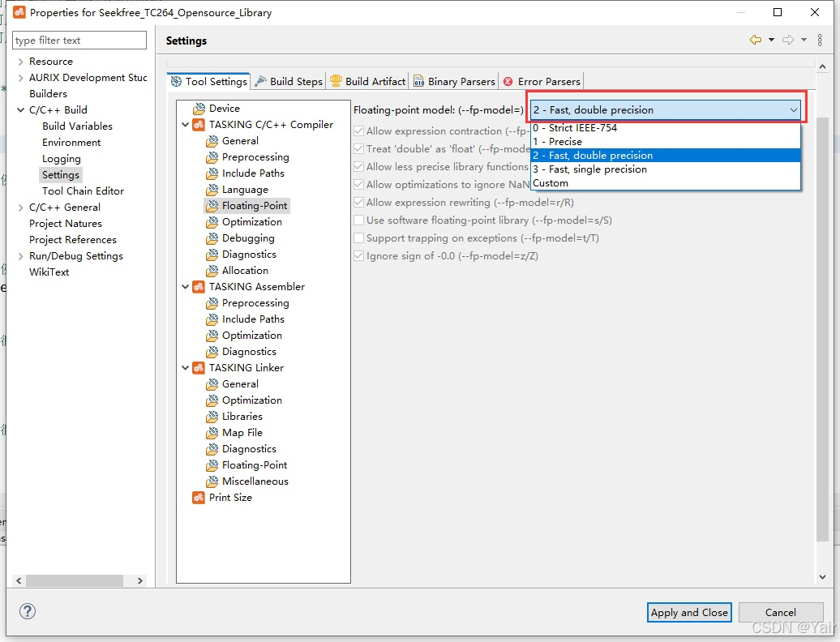Click the Print Size tool icon
This screenshot has height=642, width=840.
pos(199,498)
